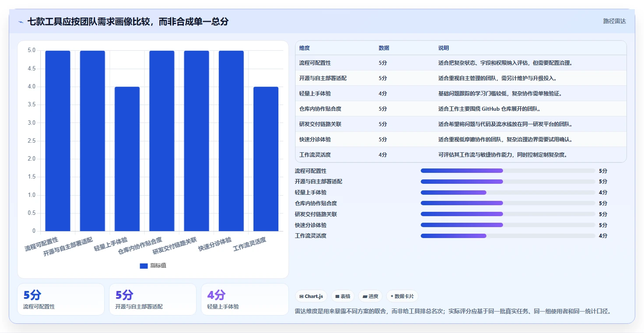The image size is (644, 333).
Task: Click the page title 七款工具应按团队需求画像比较
Action: 128,21
